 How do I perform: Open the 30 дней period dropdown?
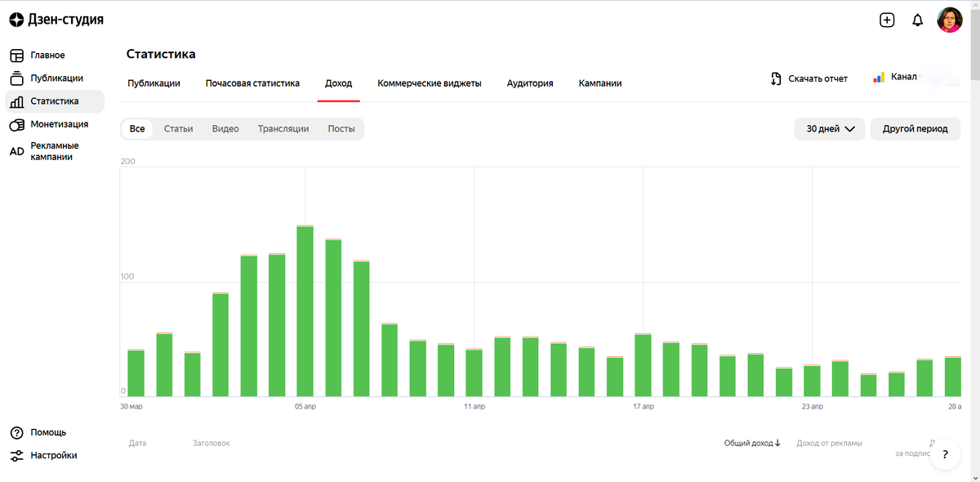pyautogui.click(x=830, y=129)
